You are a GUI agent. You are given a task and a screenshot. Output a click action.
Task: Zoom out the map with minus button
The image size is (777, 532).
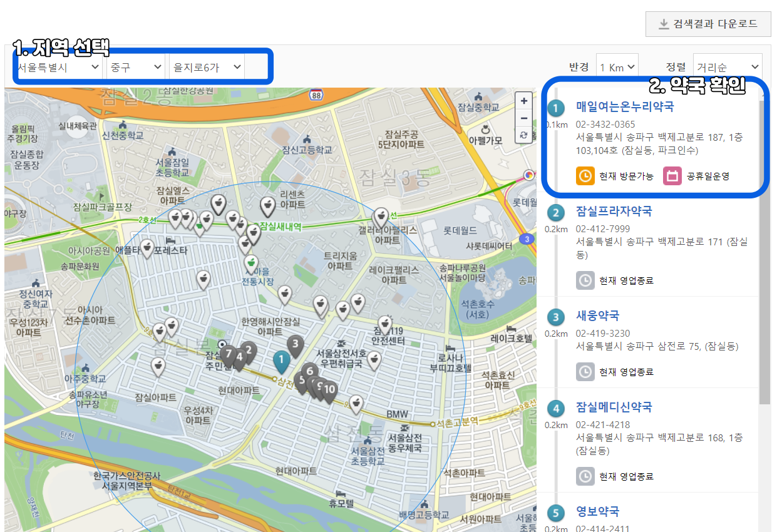(524, 118)
